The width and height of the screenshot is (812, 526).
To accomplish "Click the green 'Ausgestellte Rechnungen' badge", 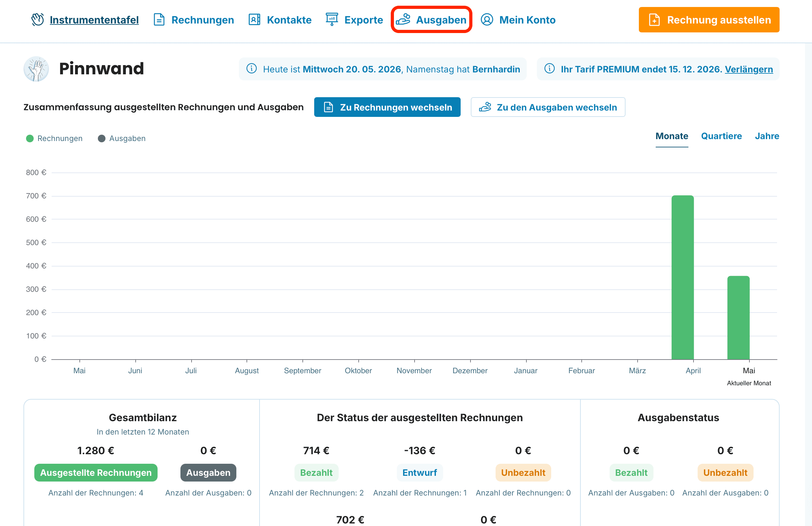I will coord(96,472).
